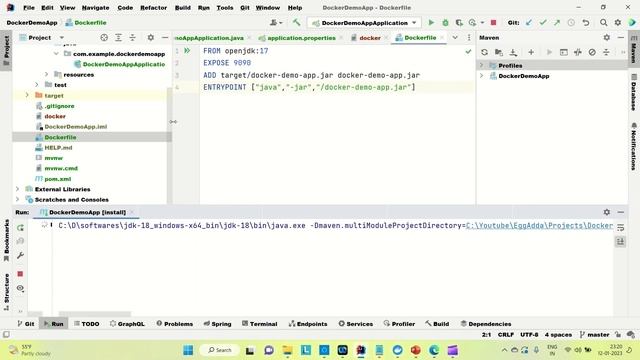Commit changes with Git checkmark icon
The height and width of the screenshot is (360, 640).
click(543, 22)
